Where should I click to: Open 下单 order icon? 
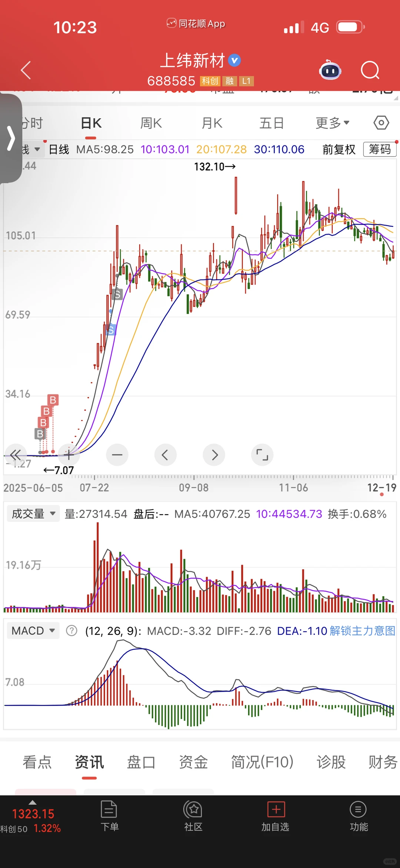point(109,816)
